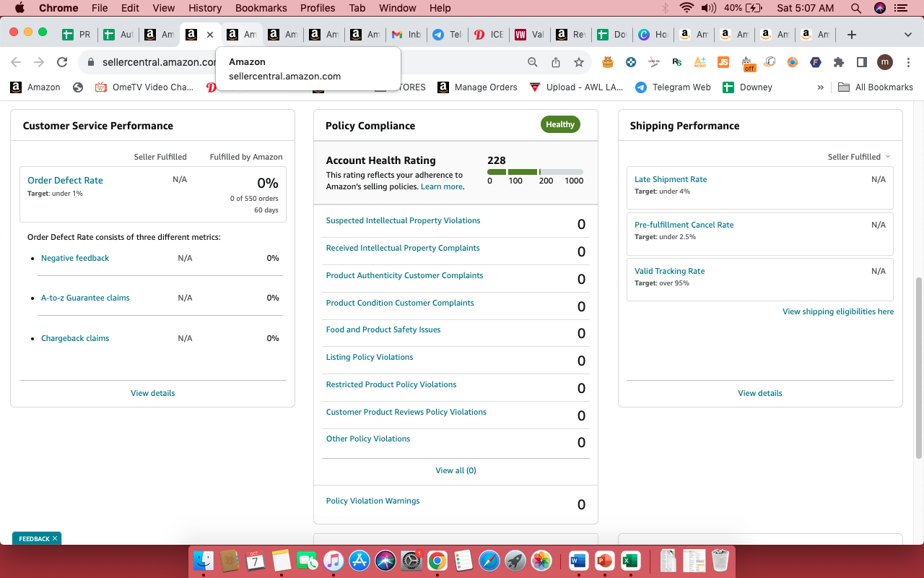
Task: Click the FEEDBACK button
Action: tap(37, 538)
